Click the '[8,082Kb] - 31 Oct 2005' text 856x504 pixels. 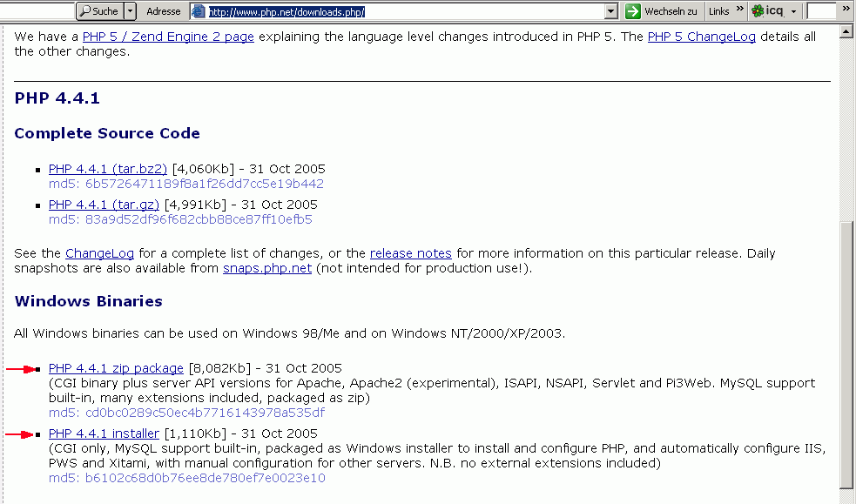[x=266, y=368]
